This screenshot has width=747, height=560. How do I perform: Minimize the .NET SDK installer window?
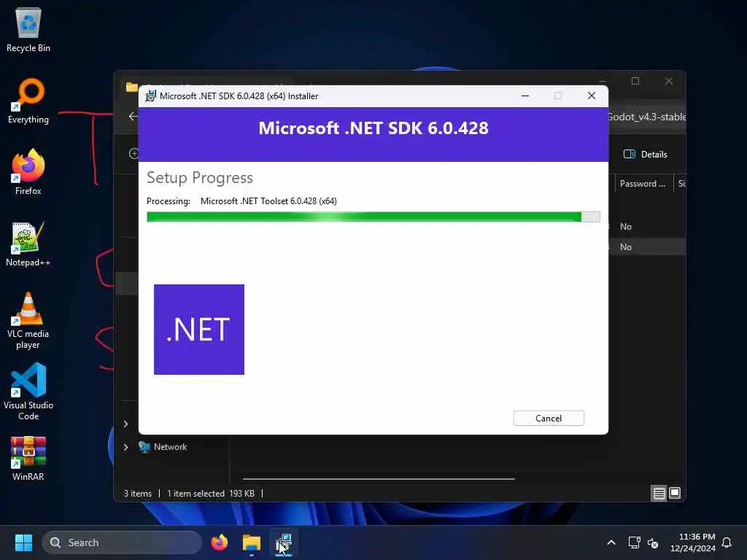pos(525,96)
